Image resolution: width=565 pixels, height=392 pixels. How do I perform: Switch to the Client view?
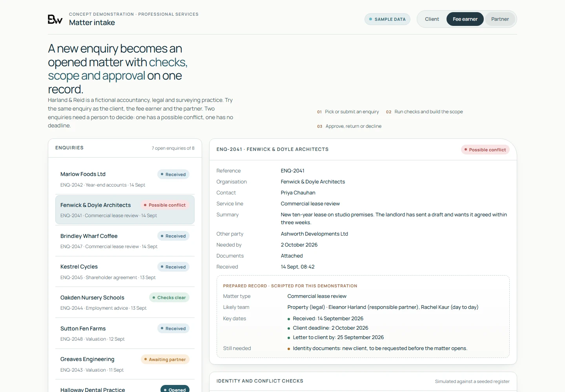[432, 19]
